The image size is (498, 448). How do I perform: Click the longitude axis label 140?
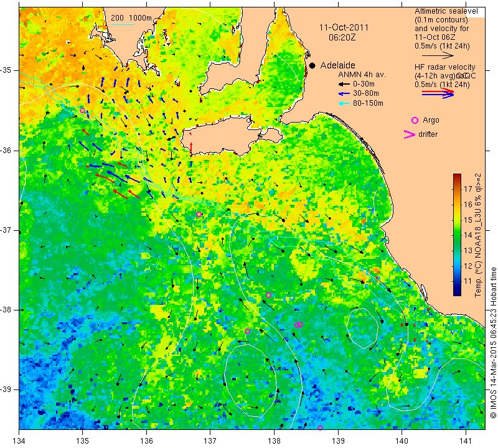[x=402, y=441]
